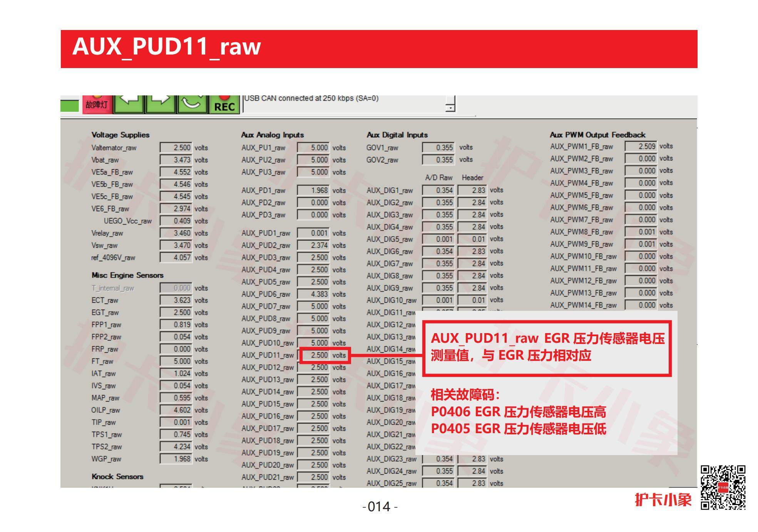
Task: Click the AUX_PWM1_FB_raw 2.509 value
Action: coord(641,147)
